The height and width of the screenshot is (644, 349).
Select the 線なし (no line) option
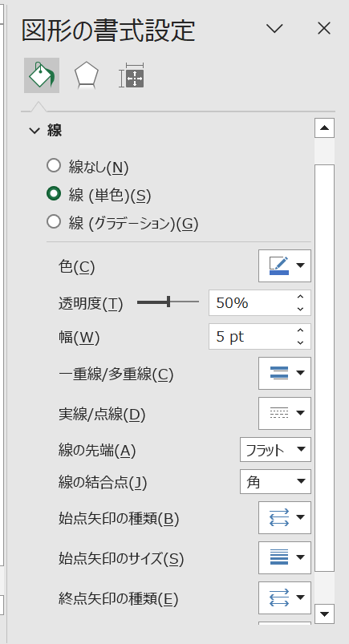(88, 167)
